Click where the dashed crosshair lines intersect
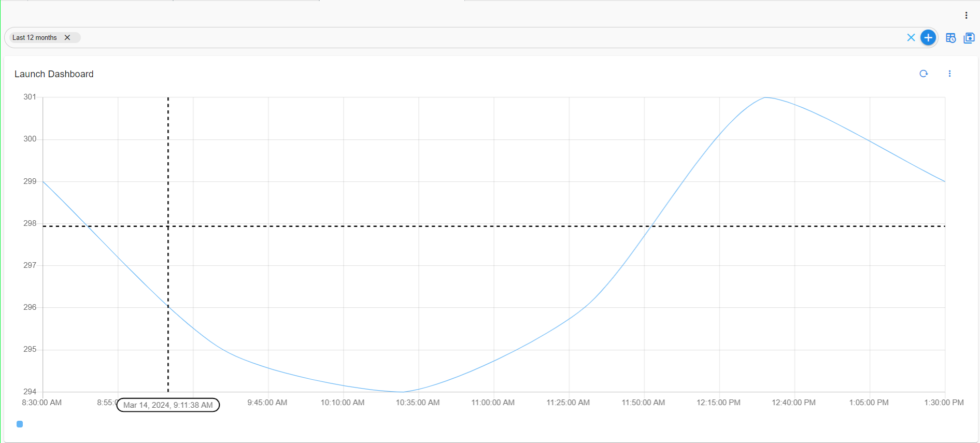This screenshot has width=980, height=443. 168,226
